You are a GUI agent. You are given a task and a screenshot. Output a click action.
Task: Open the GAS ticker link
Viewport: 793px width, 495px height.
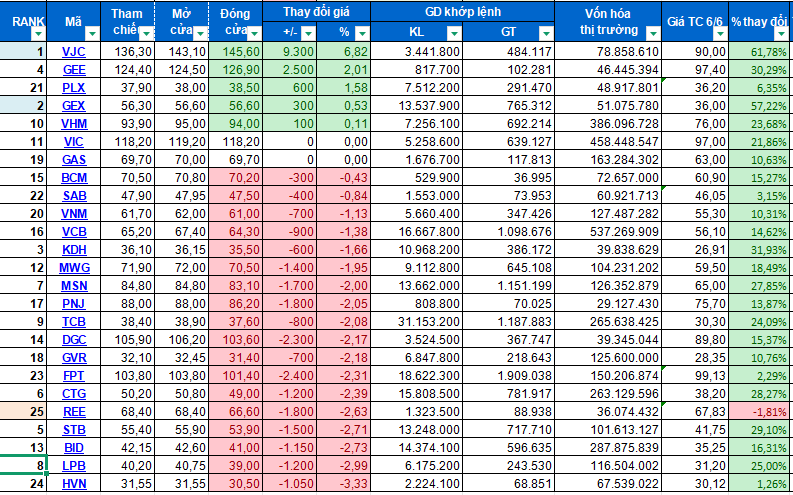click(73, 160)
